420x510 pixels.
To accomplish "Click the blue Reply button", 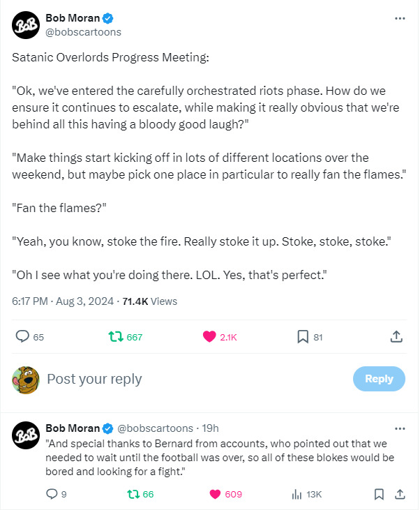I will coord(379,379).
